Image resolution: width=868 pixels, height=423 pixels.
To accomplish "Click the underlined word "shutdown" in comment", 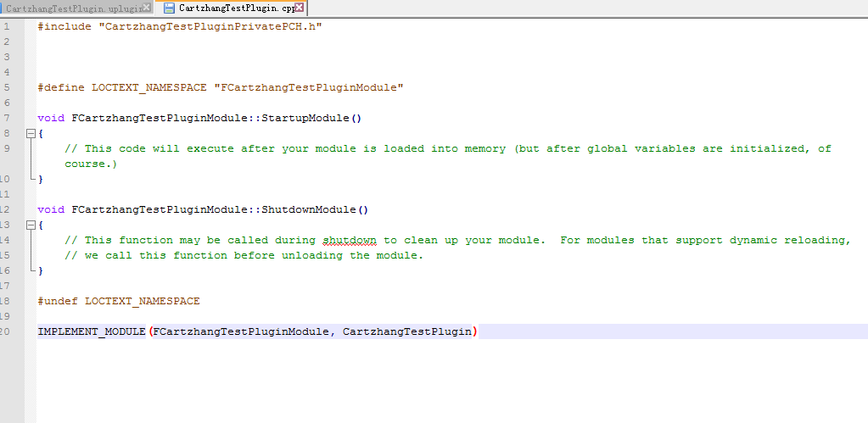I will coord(350,240).
